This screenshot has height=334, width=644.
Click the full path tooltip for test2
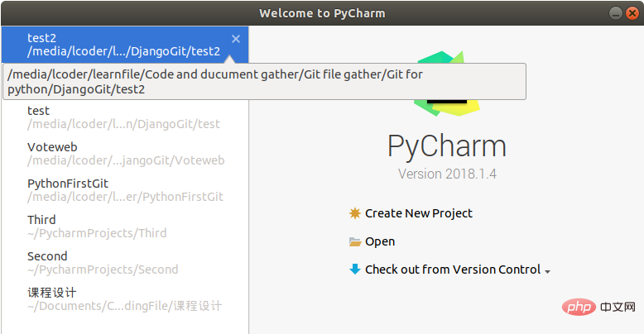click(x=264, y=82)
